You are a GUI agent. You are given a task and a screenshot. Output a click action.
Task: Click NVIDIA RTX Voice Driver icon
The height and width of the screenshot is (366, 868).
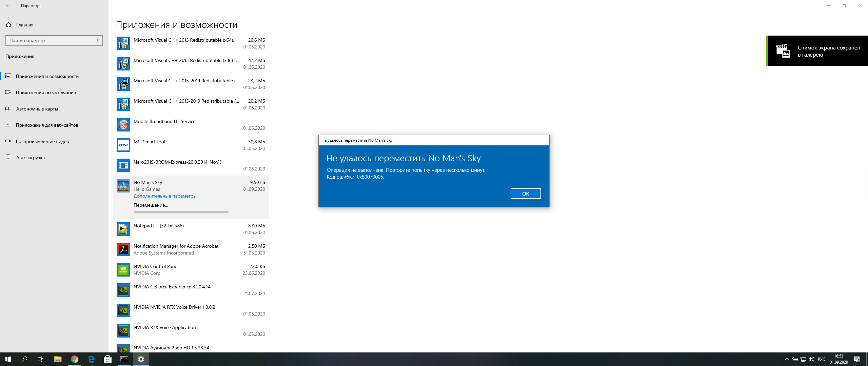tap(123, 310)
